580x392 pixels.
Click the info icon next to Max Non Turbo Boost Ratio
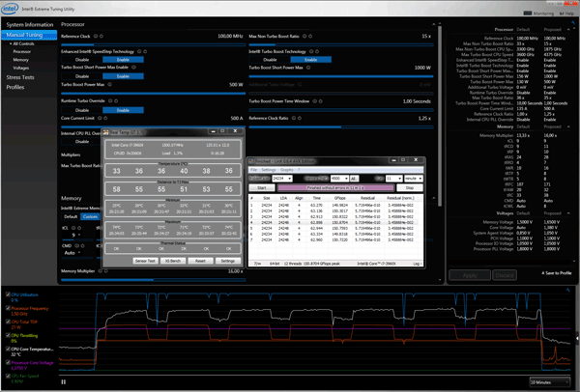coord(304,37)
